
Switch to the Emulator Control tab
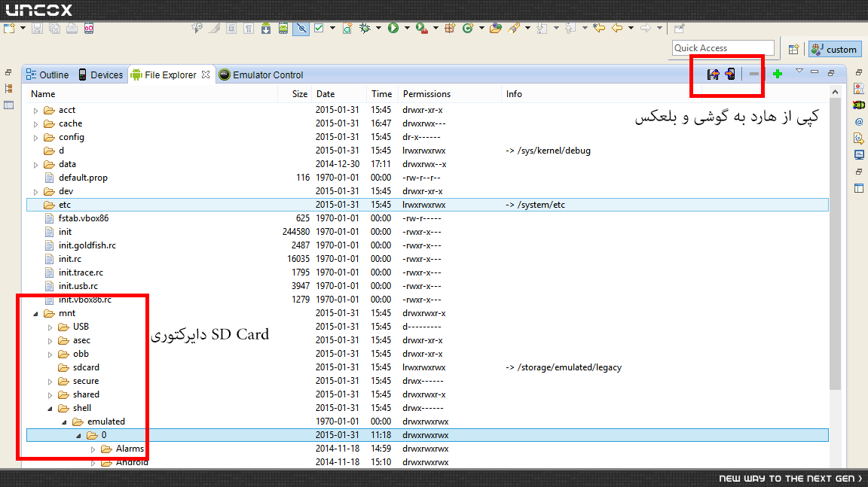[261, 75]
